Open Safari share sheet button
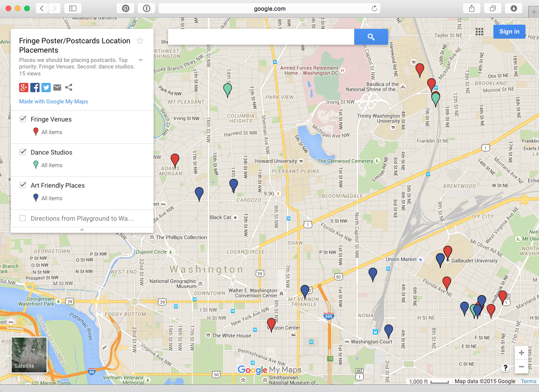The height and width of the screenshot is (392, 539). pyautogui.click(x=472, y=8)
